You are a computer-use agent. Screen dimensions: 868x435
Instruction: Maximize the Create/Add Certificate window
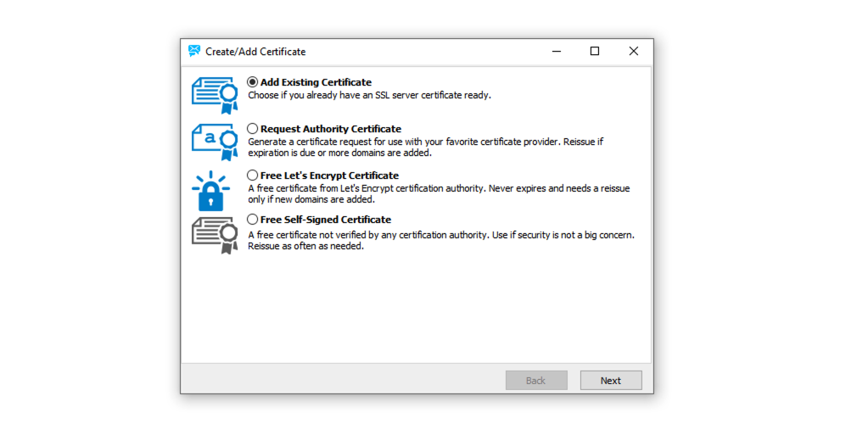click(595, 51)
